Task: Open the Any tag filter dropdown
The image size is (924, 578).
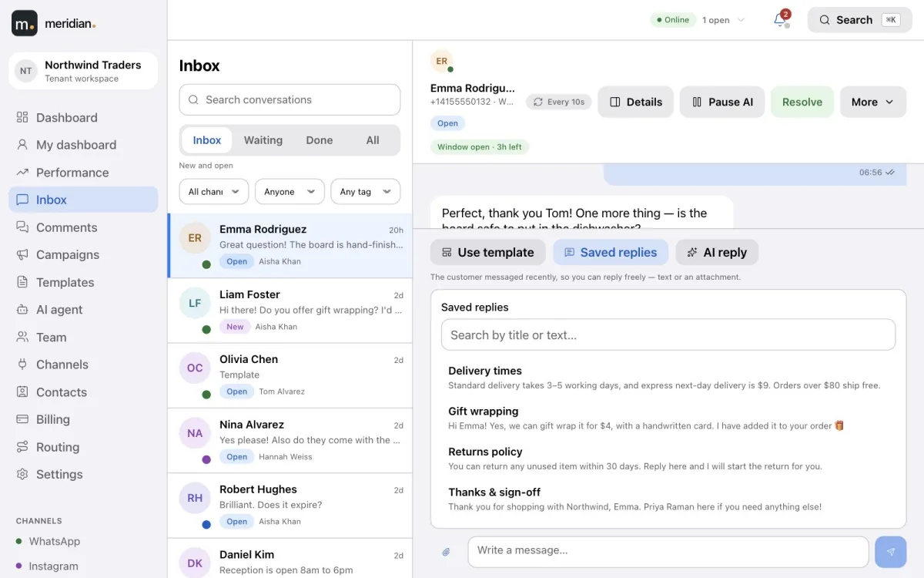Action: (365, 192)
